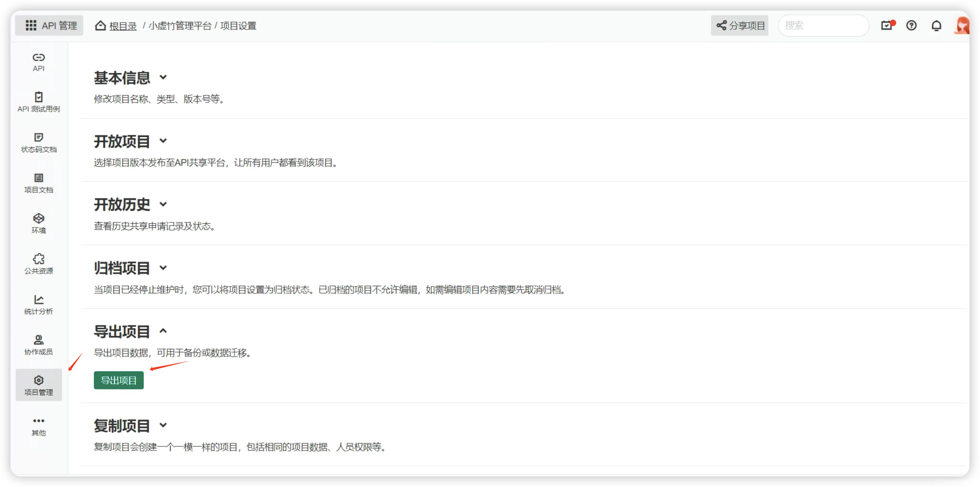The width and height of the screenshot is (980, 487).
Task: Open the notifications bell
Action: (936, 25)
